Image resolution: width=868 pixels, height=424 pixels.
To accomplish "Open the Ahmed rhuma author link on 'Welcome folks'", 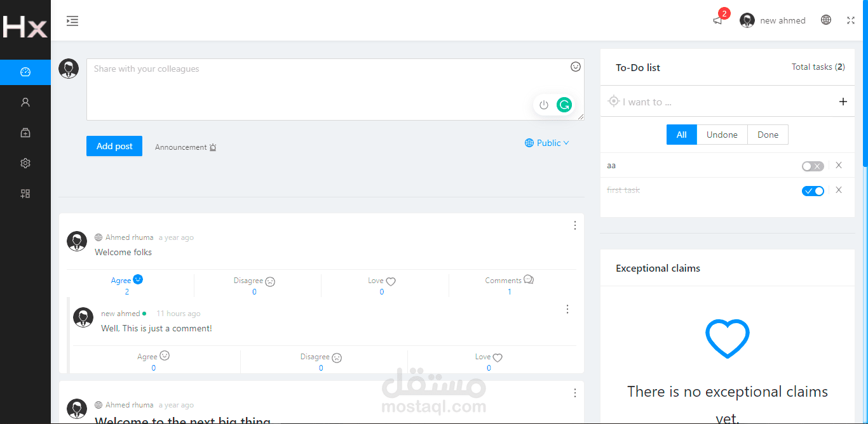I will [130, 237].
